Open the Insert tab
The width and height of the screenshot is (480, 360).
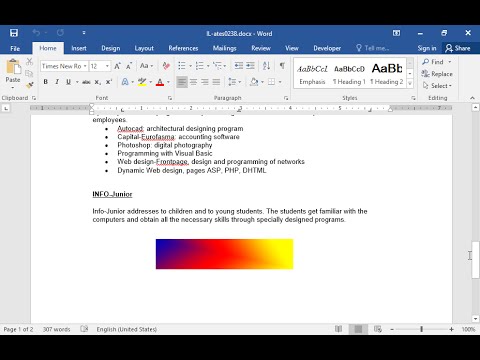tap(79, 48)
